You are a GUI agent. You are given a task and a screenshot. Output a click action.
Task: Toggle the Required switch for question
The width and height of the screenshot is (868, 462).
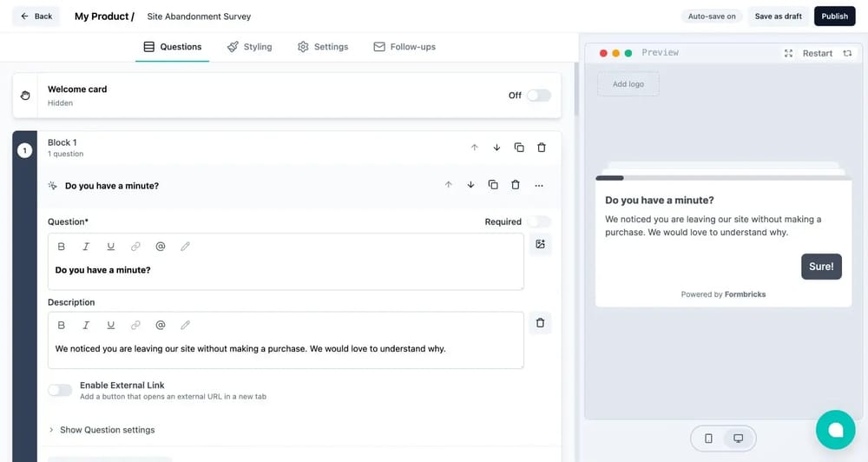pyautogui.click(x=538, y=222)
